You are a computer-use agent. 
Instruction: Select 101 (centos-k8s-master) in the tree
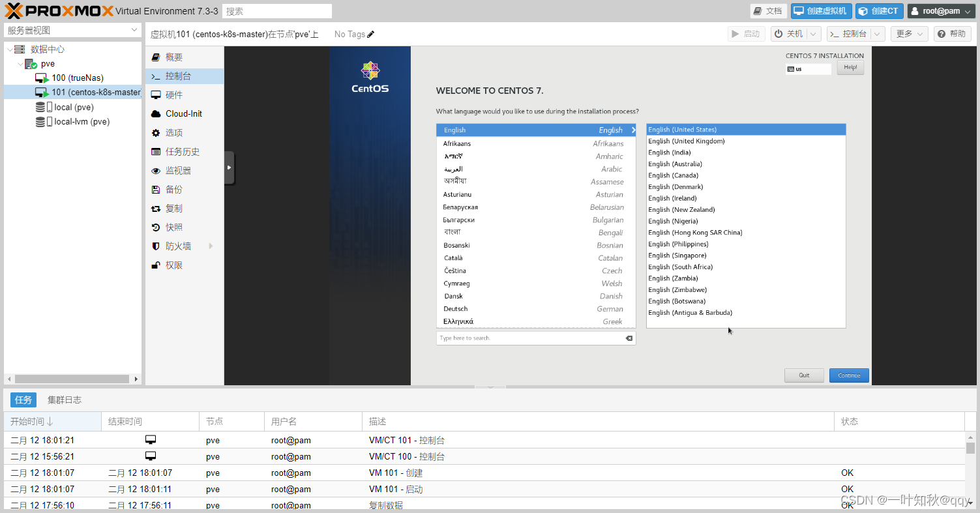pos(72,92)
